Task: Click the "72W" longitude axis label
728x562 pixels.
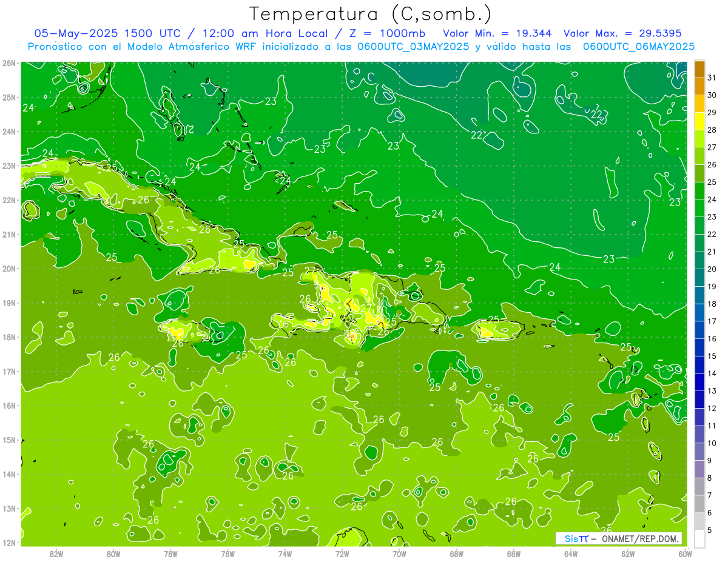Action: (342, 554)
